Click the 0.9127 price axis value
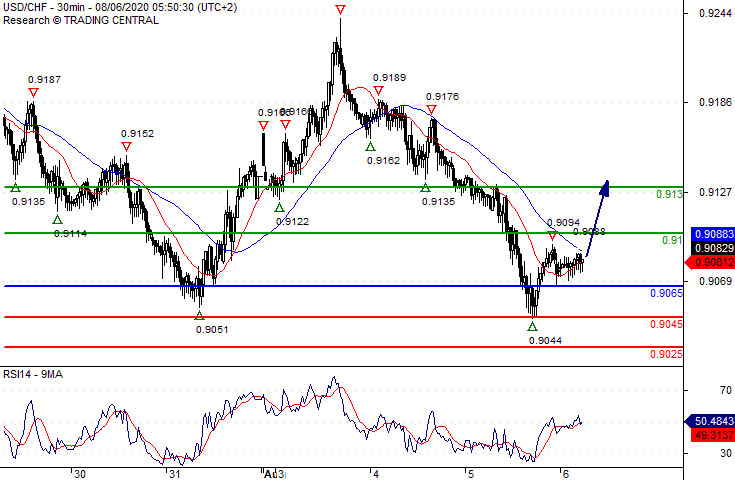This screenshot has height=480, width=735. pyautogui.click(x=715, y=192)
